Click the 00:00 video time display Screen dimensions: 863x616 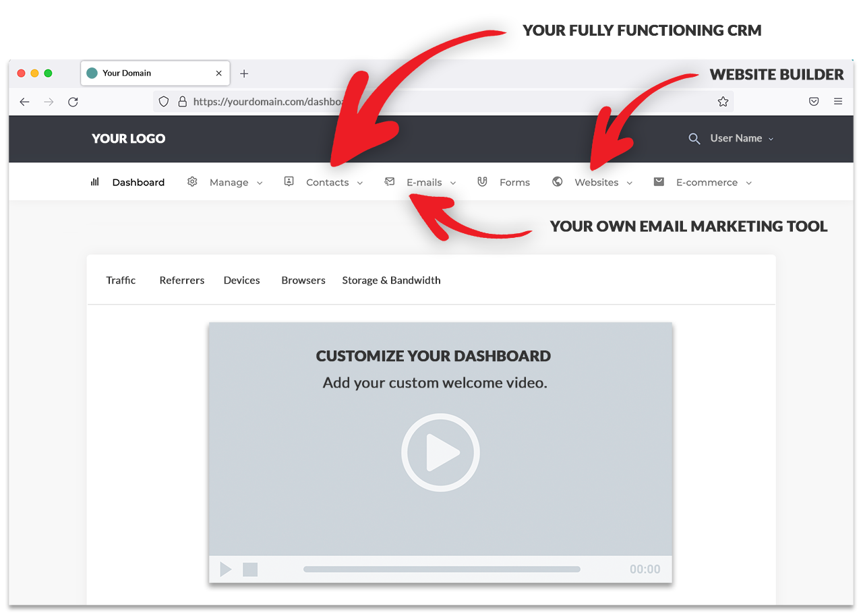[x=645, y=569]
